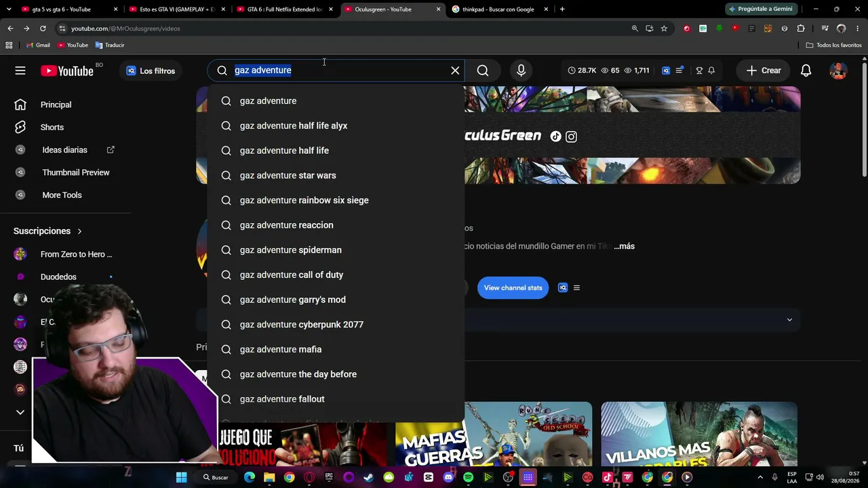
Task: Select suggestion "gaz adventure fallout"
Action: [x=336, y=399]
